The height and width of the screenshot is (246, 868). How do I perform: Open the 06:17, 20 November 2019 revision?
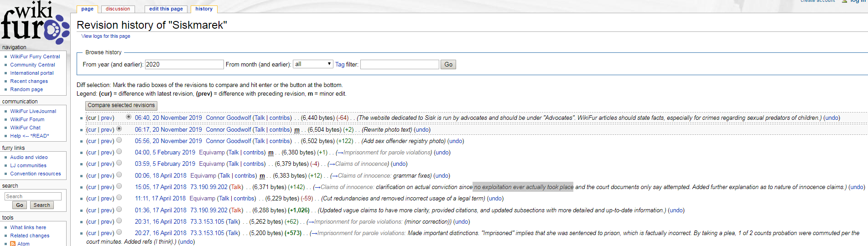coord(168,129)
